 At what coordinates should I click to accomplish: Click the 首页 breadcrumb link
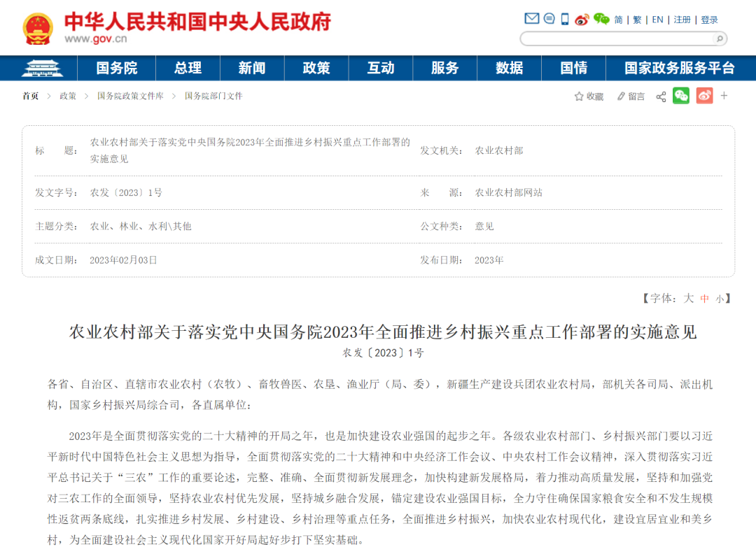pyautogui.click(x=30, y=96)
